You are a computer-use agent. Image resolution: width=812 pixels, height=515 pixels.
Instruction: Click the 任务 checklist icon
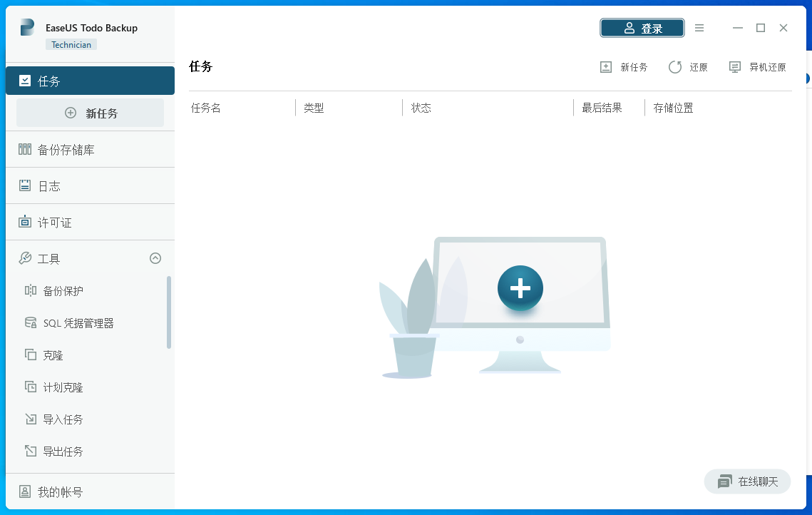tap(24, 81)
